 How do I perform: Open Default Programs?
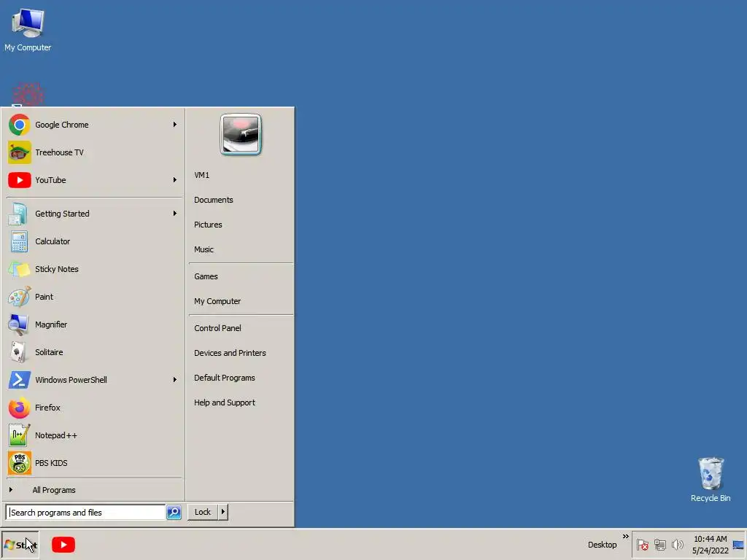click(225, 378)
